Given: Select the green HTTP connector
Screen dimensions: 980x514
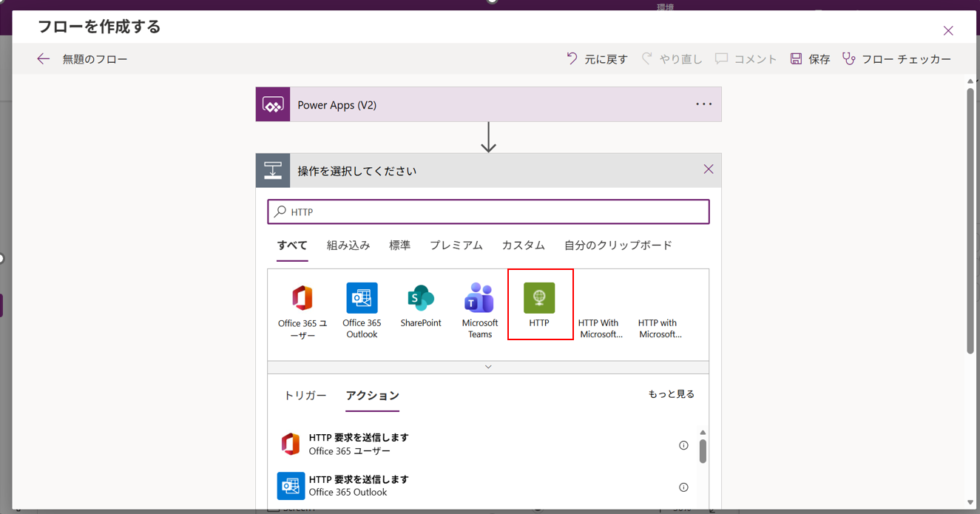Looking at the screenshot, I should (x=540, y=305).
